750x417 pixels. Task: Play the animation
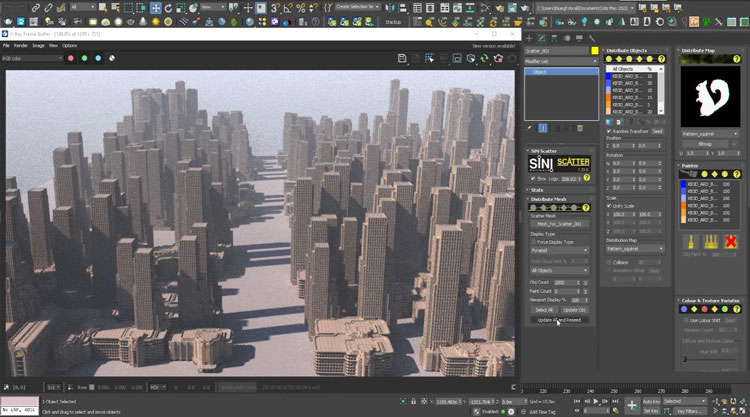click(596, 401)
